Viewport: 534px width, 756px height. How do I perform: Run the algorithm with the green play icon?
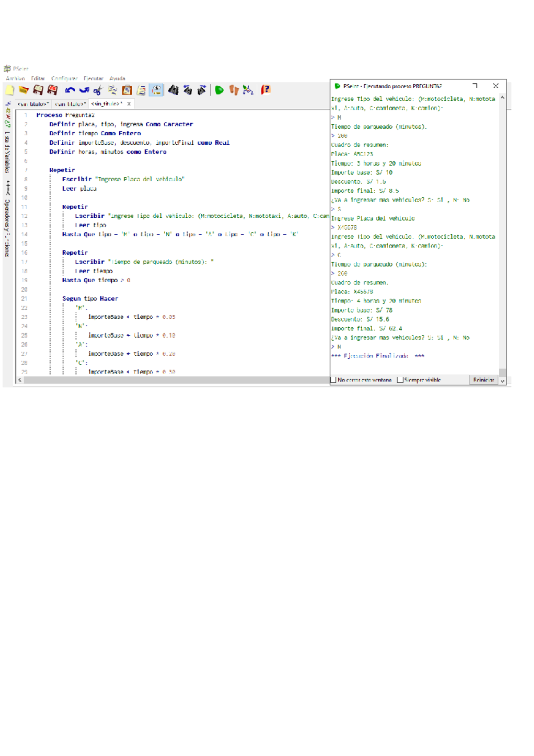tap(219, 90)
